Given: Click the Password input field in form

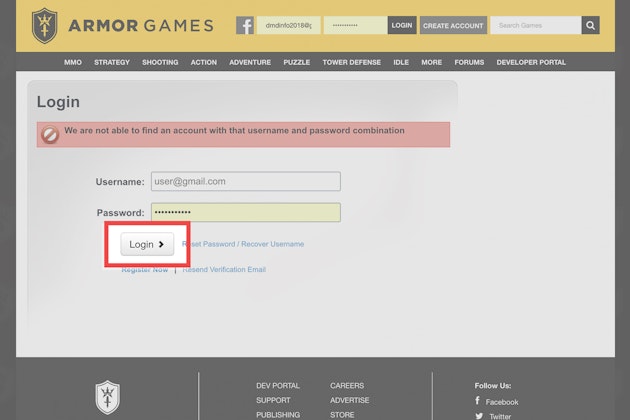Looking at the screenshot, I should pos(246,212).
